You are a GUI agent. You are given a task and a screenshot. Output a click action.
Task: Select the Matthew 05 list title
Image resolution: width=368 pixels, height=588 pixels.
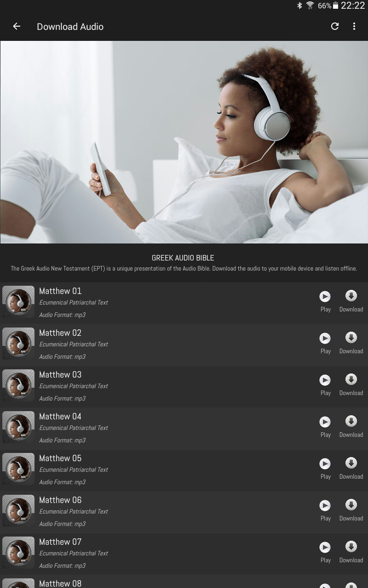[x=60, y=458]
